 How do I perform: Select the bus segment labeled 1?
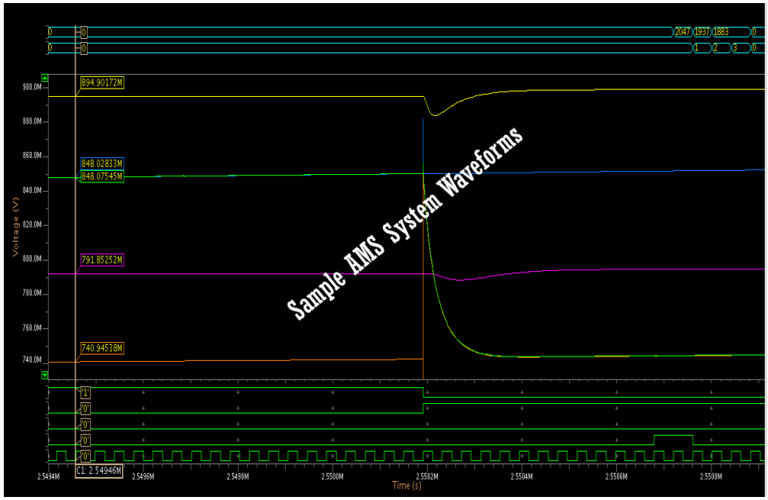pyautogui.click(x=701, y=48)
